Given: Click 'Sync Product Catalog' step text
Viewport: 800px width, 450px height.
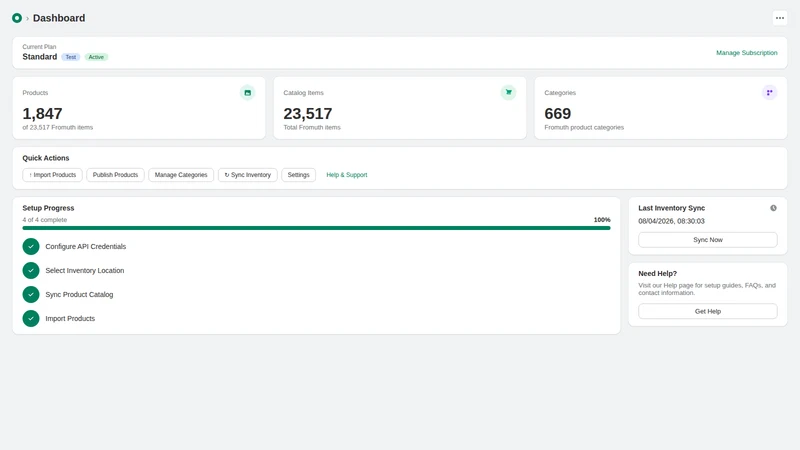Looking at the screenshot, I should 79,294.
